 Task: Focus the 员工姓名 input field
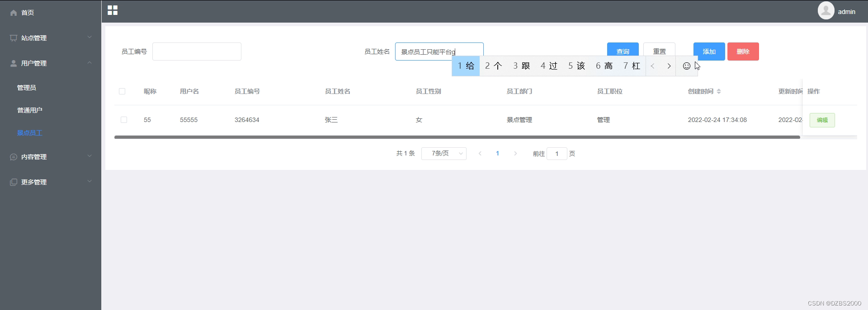(439, 52)
